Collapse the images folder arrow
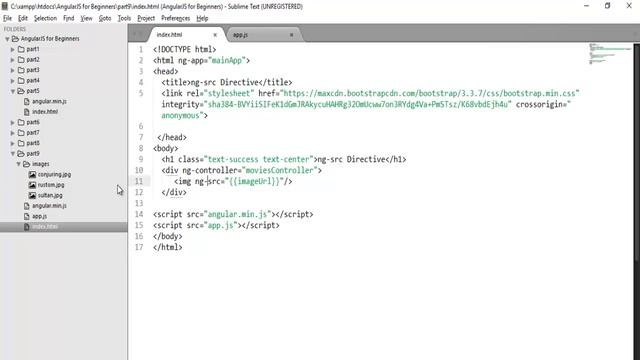 point(18,164)
